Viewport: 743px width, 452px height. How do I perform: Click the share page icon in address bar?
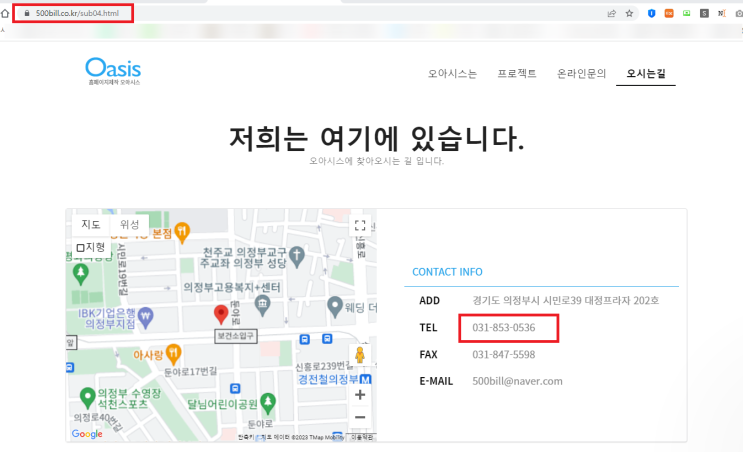tap(612, 13)
